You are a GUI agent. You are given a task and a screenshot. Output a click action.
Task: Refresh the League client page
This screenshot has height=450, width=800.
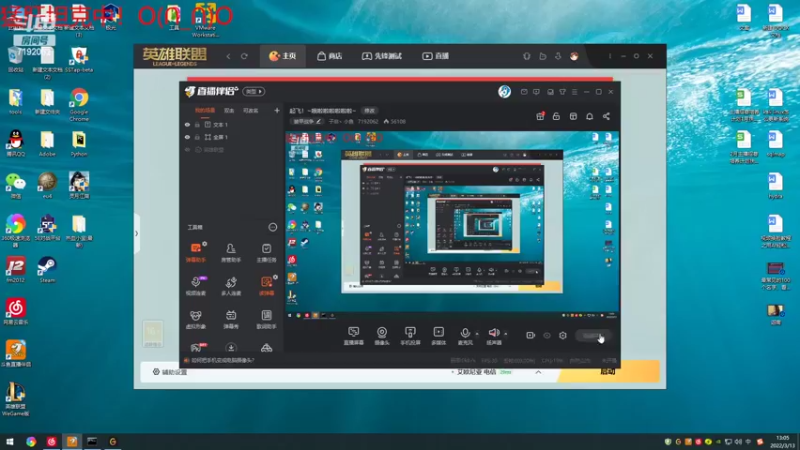coord(244,56)
